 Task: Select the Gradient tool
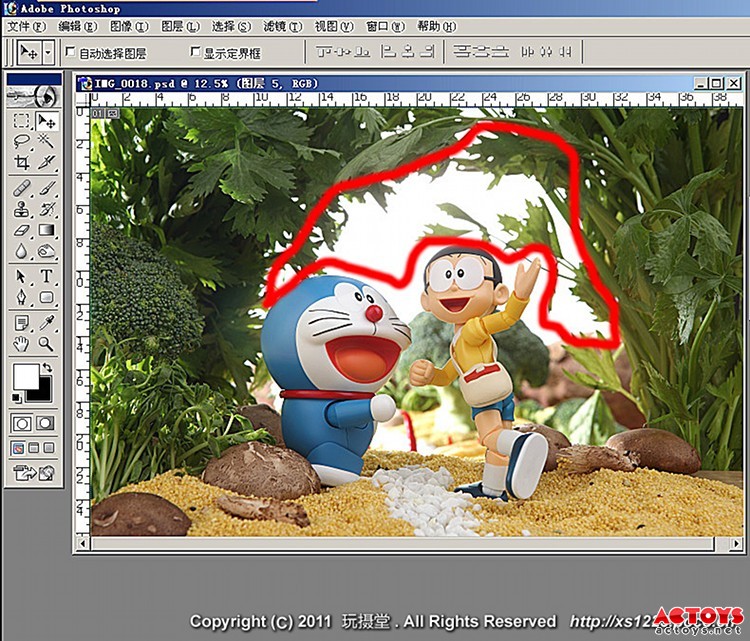coord(46,230)
